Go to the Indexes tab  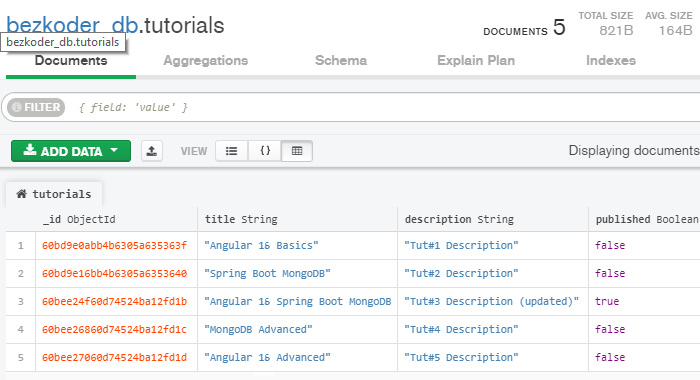coord(611,60)
